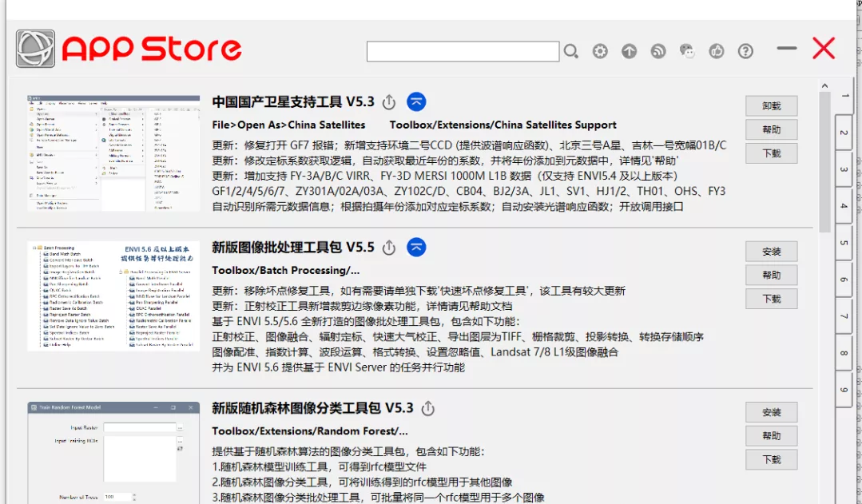Viewport: 862px width, 504px height.
Task: Click the RSS feed icon
Action: (658, 52)
